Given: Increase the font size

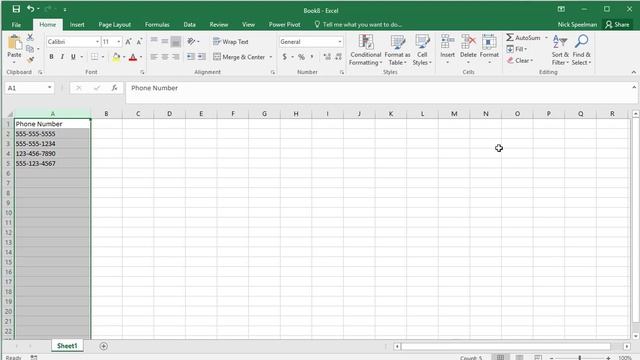Looking at the screenshot, I should [129, 42].
